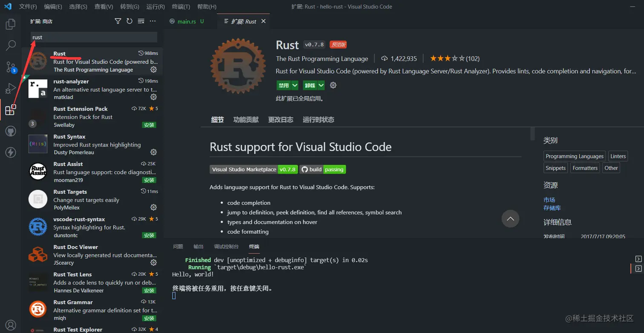This screenshot has width=644, height=333.
Task: Install the Rust Test Lens extension
Action: point(149,290)
